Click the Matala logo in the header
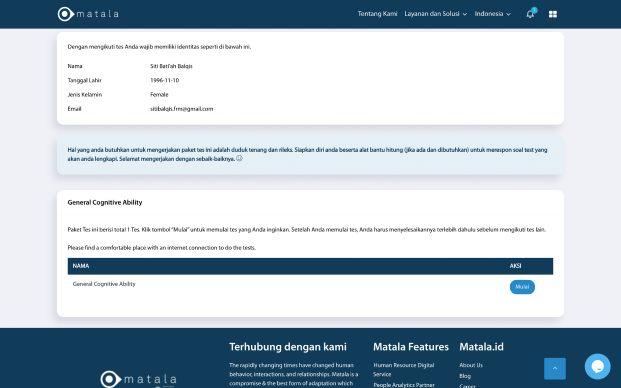Viewport: 621px width, 388px height. (x=88, y=14)
